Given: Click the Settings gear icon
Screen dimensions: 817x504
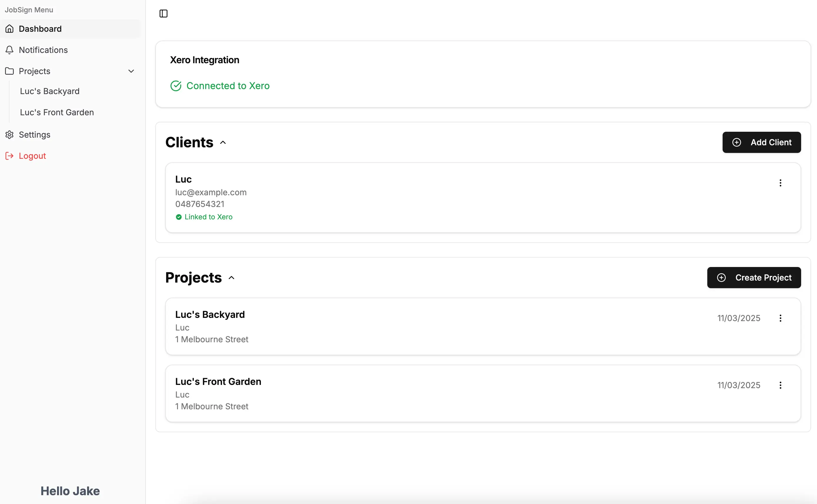Looking at the screenshot, I should [9, 135].
